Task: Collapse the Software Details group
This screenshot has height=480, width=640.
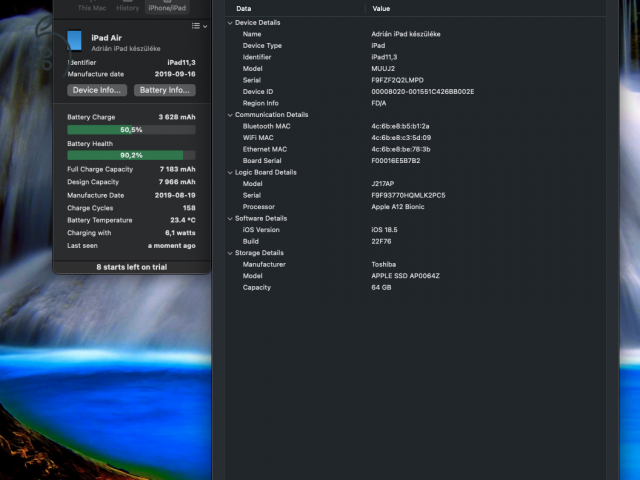Action: click(x=230, y=218)
